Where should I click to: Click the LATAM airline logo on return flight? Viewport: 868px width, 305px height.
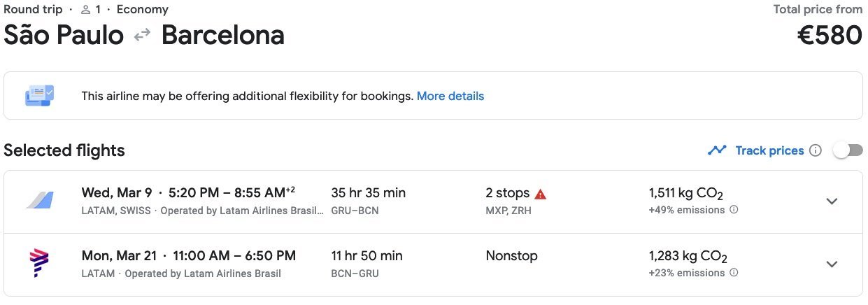pos(39,264)
